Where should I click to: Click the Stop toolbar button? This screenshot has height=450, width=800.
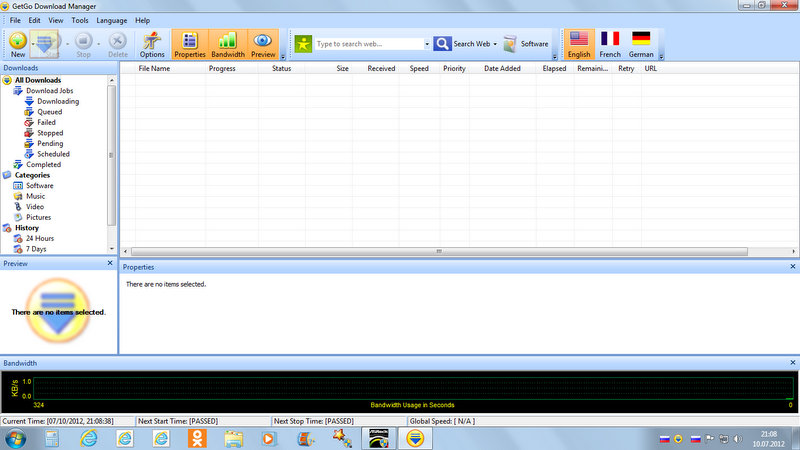(x=83, y=44)
